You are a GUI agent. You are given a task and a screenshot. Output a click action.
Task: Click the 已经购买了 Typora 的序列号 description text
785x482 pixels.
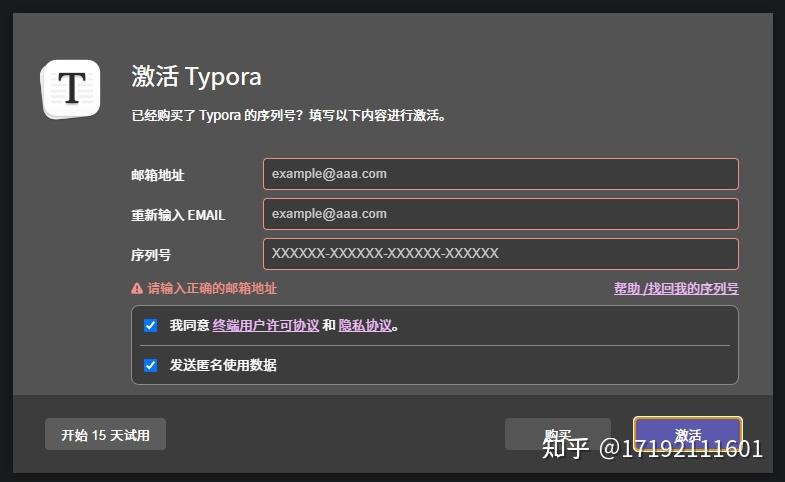click(x=288, y=116)
